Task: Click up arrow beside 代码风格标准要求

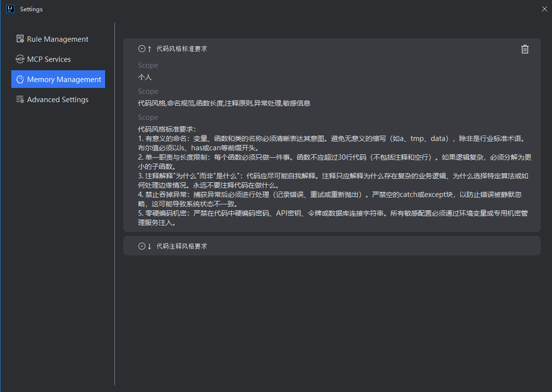Action: tap(149, 49)
